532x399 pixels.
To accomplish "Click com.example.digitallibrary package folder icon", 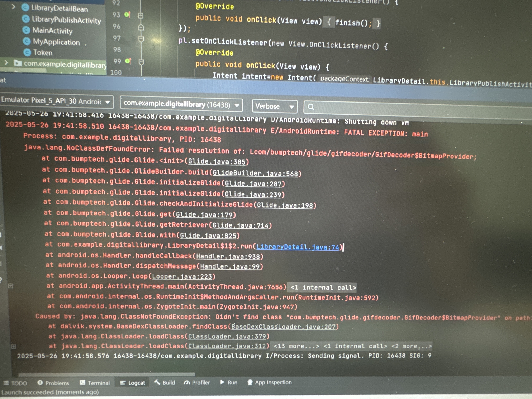I will 18,63.
